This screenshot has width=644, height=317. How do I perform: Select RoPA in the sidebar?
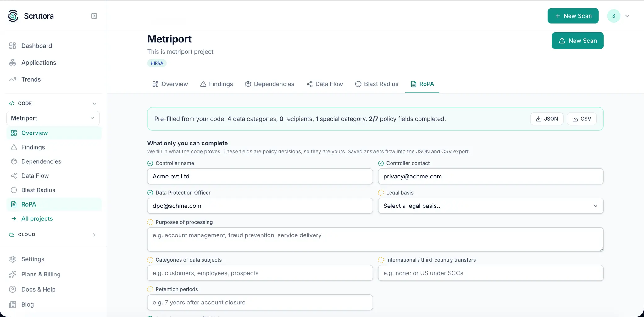pyautogui.click(x=54, y=204)
